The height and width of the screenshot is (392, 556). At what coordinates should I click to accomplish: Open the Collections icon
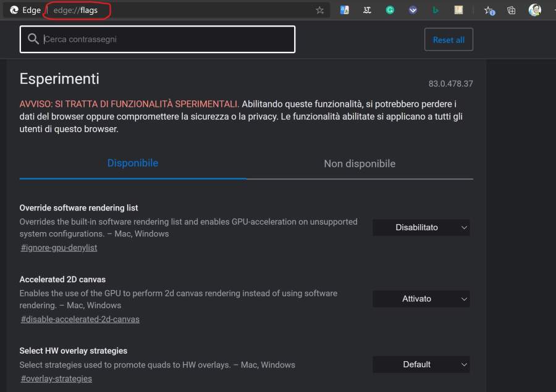tap(512, 10)
